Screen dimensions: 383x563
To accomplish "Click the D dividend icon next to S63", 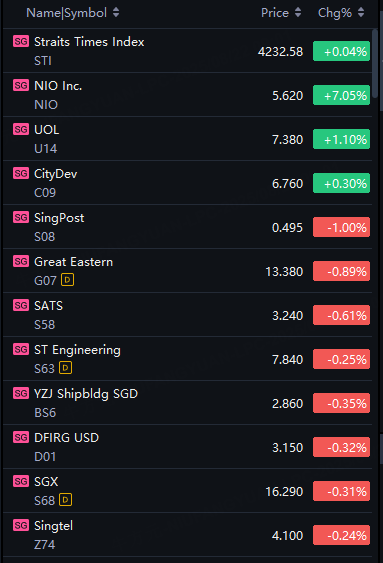I will click(66, 368).
